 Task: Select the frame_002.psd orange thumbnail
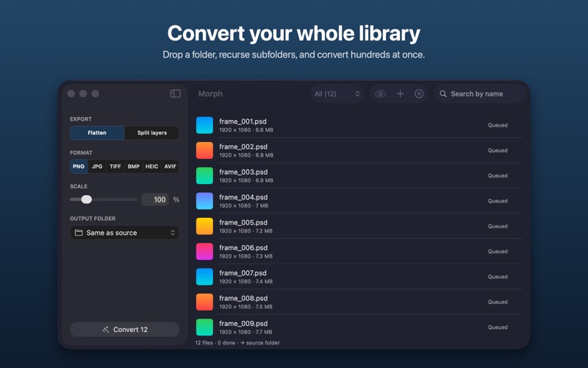coord(204,150)
